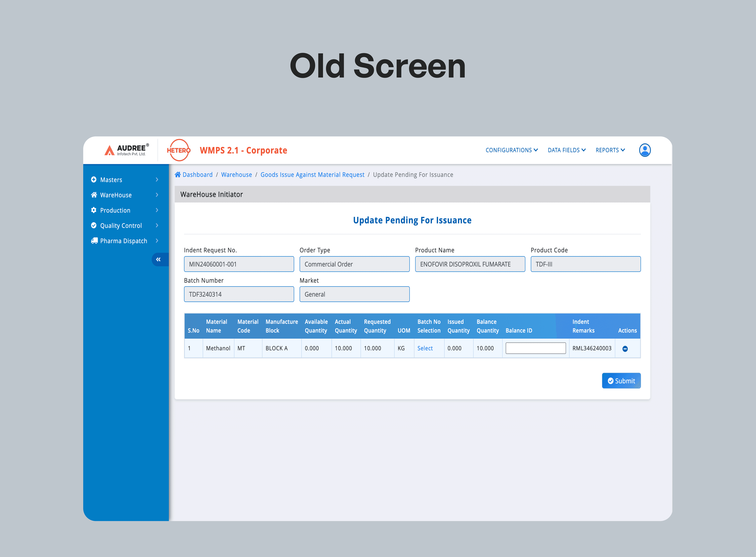The image size is (756, 557).
Task: Click Select under Batch No Selection
Action: (425, 348)
